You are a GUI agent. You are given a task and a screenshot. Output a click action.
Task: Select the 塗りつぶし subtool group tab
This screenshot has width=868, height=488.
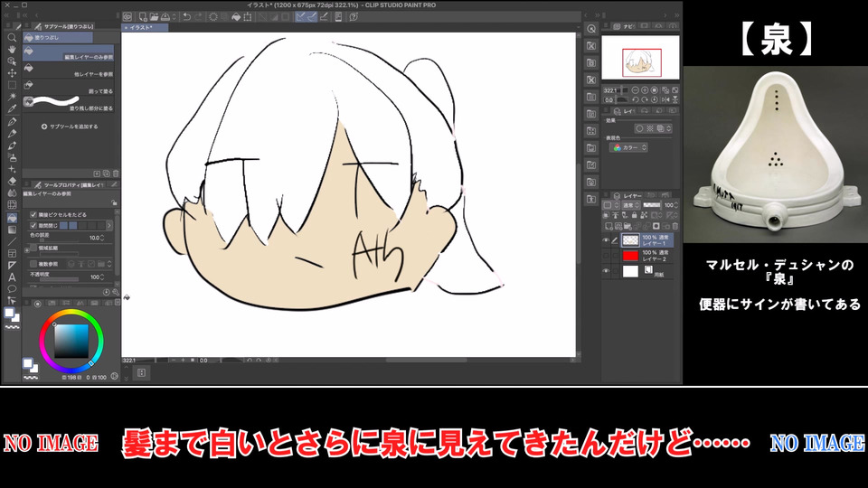(x=58, y=38)
